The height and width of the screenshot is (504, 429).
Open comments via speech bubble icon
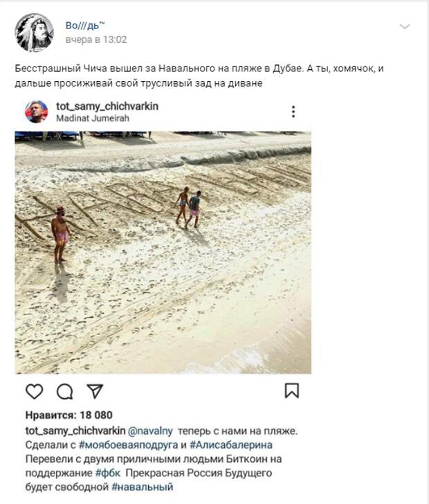tap(65, 392)
